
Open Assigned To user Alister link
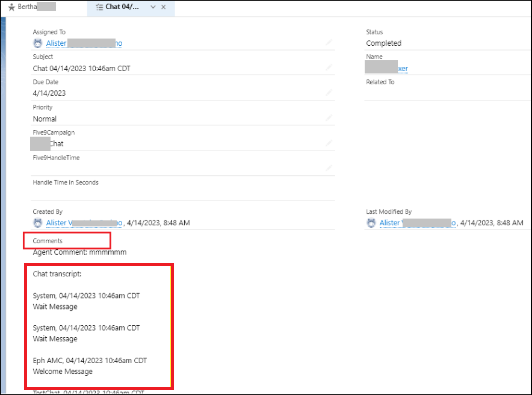coord(84,43)
